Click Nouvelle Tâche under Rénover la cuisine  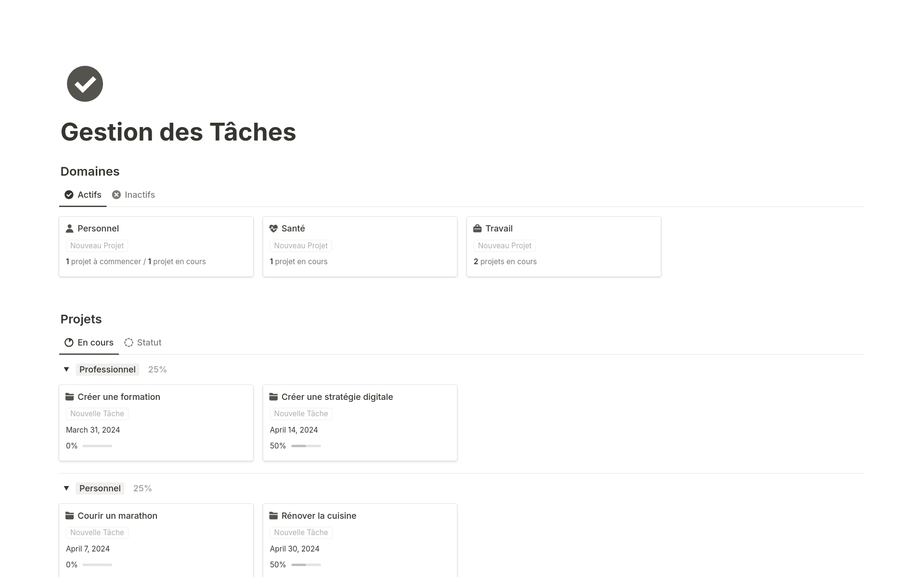(301, 532)
